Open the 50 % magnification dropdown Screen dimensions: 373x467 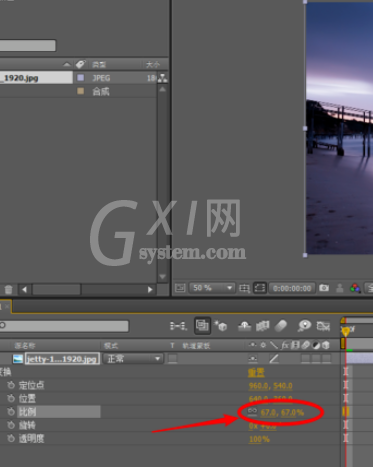pyautogui.click(x=211, y=288)
